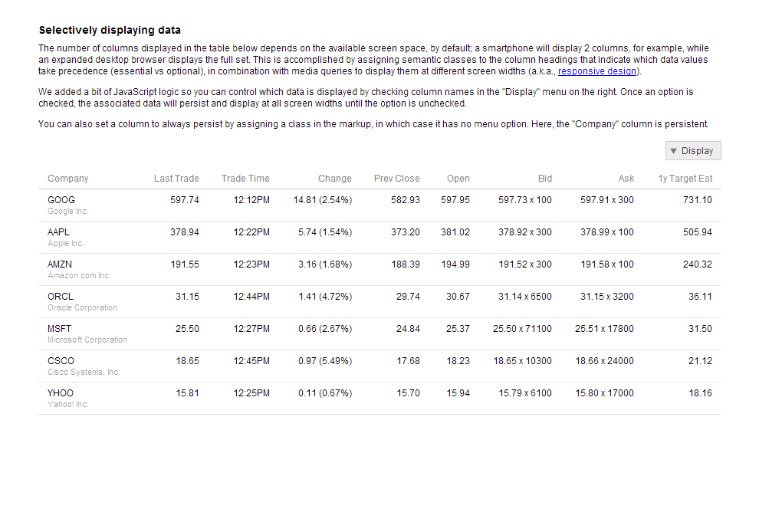The image size is (759, 532).
Task: Click the Change column header
Action: 334,178
